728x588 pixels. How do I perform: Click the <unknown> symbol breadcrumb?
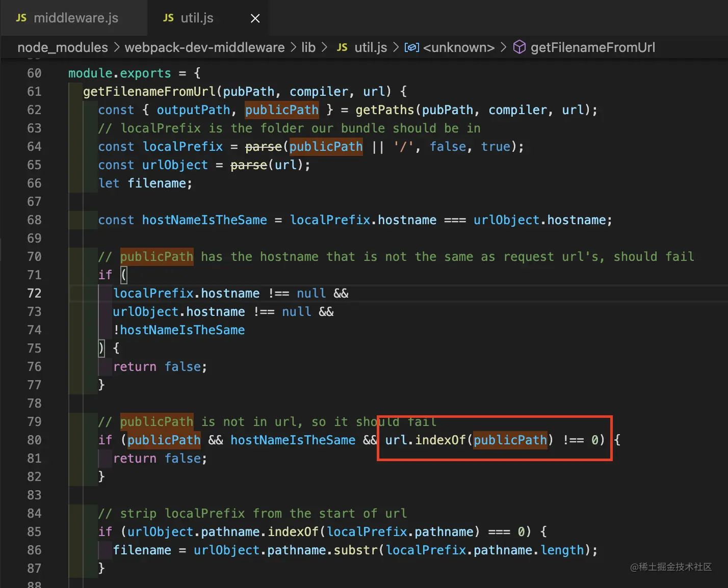[x=459, y=47]
